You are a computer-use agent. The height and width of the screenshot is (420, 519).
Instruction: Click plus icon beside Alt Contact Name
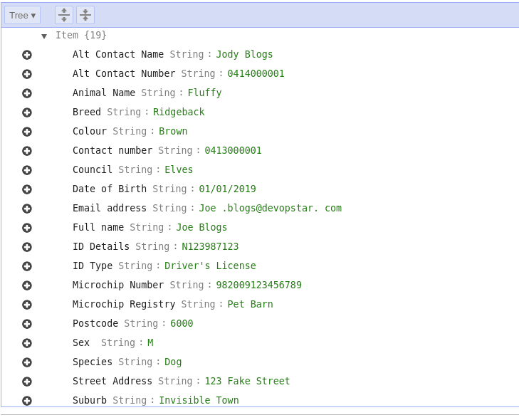tap(27, 55)
